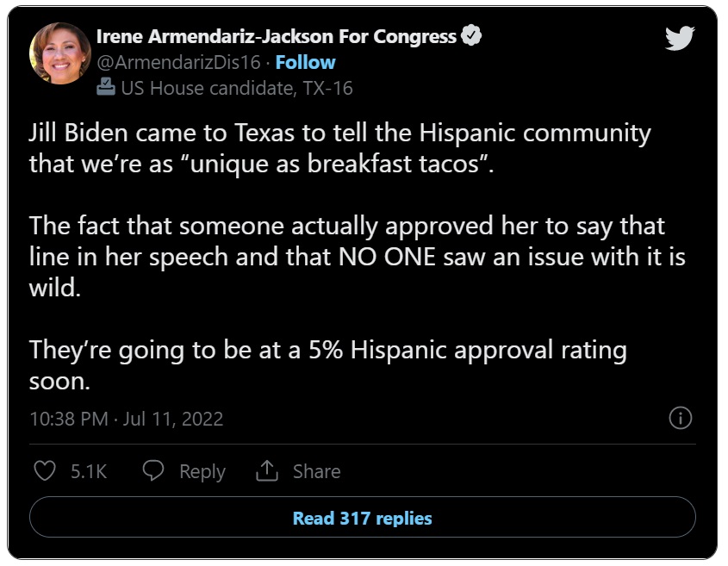Click the Twitter bird logo
728x566 pixels.
679,38
